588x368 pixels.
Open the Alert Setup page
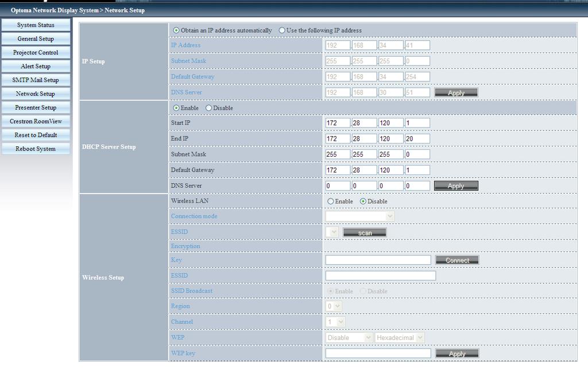click(x=36, y=67)
